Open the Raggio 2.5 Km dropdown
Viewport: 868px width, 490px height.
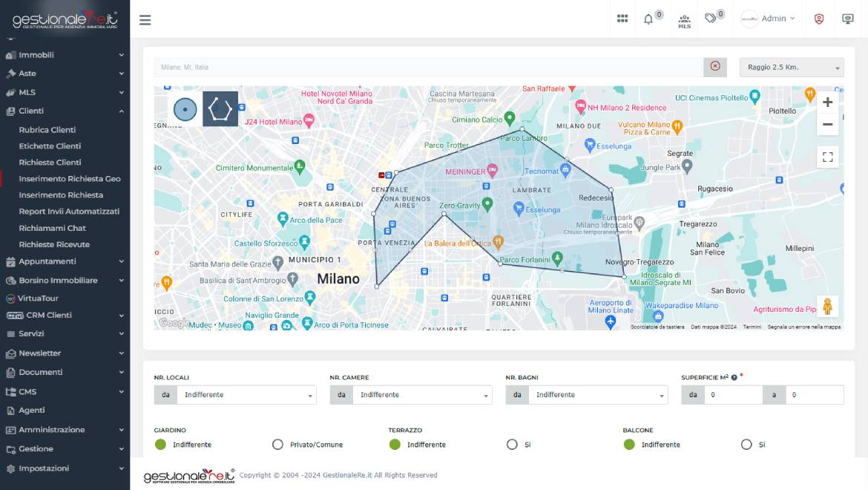click(792, 67)
